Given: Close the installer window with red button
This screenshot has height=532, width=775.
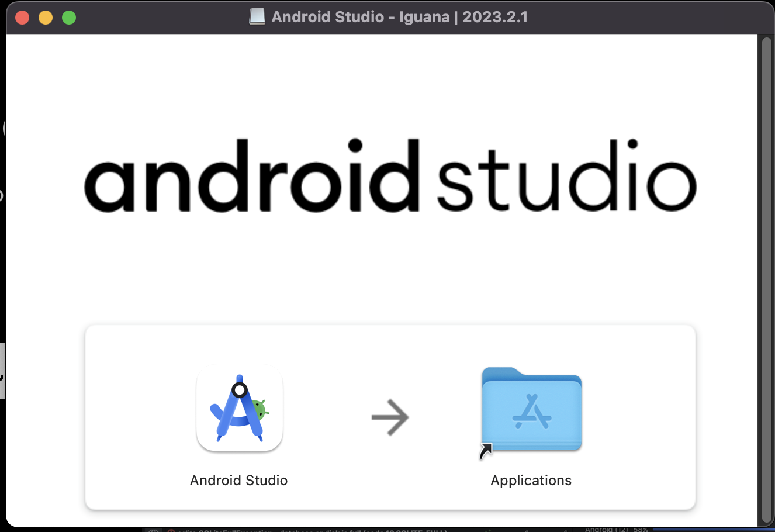Looking at the screenshot, I should click(22, 18).
